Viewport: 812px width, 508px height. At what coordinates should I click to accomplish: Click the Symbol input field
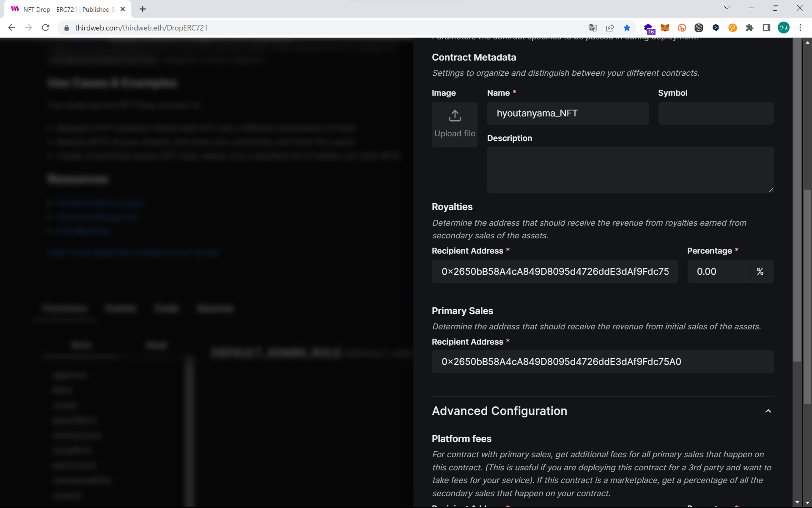click(x=716, y=113)
